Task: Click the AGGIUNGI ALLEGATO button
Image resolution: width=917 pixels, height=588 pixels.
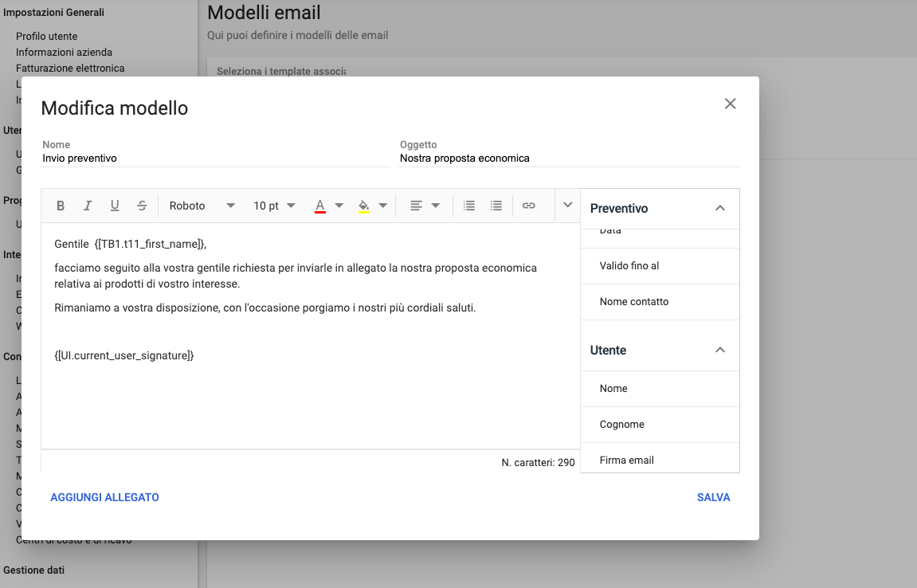Action: pyautogui.click(x=104, y=497)
